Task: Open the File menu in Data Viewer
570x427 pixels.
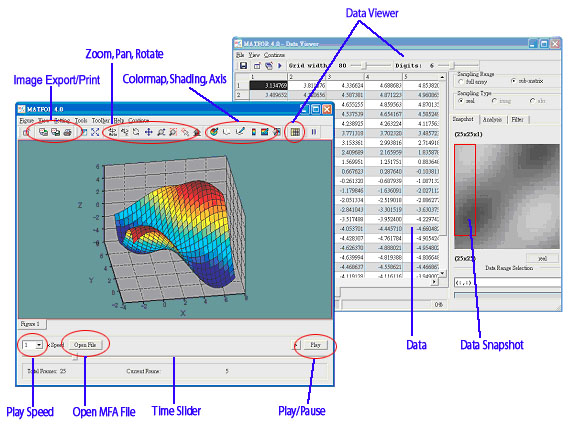Action: pyautogui.click(x=240, y=55)
